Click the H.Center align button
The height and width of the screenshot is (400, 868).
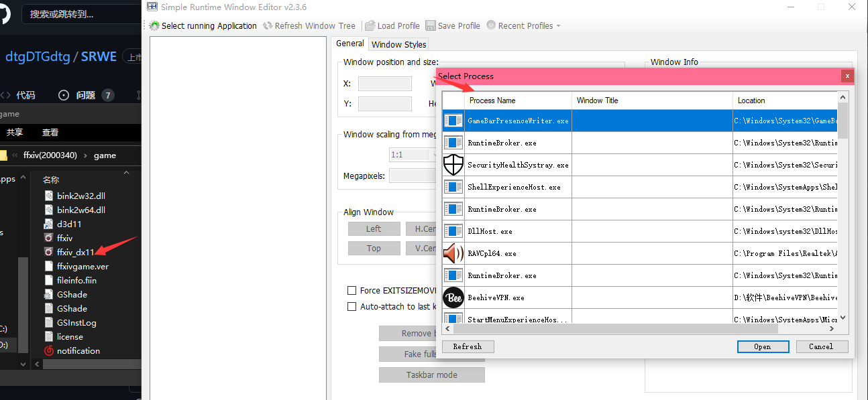[422, 229]
